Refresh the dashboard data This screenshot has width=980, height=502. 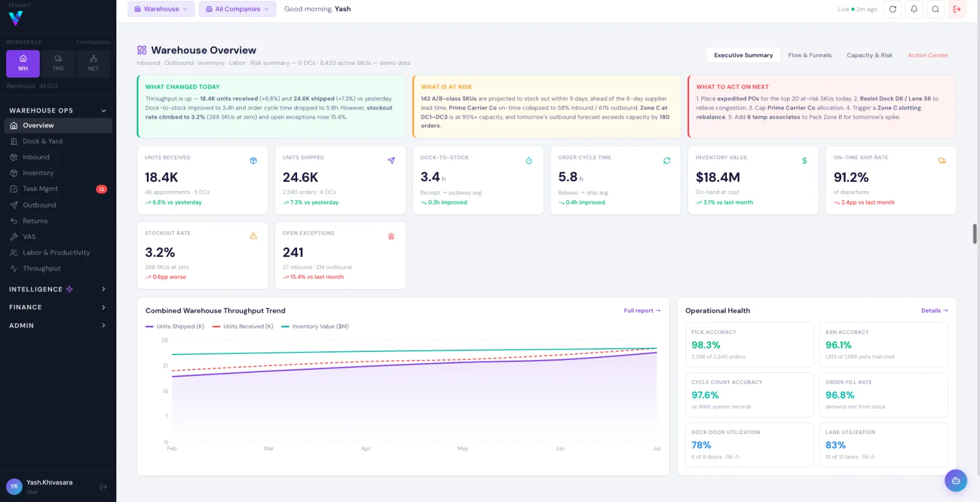(892, 9)
